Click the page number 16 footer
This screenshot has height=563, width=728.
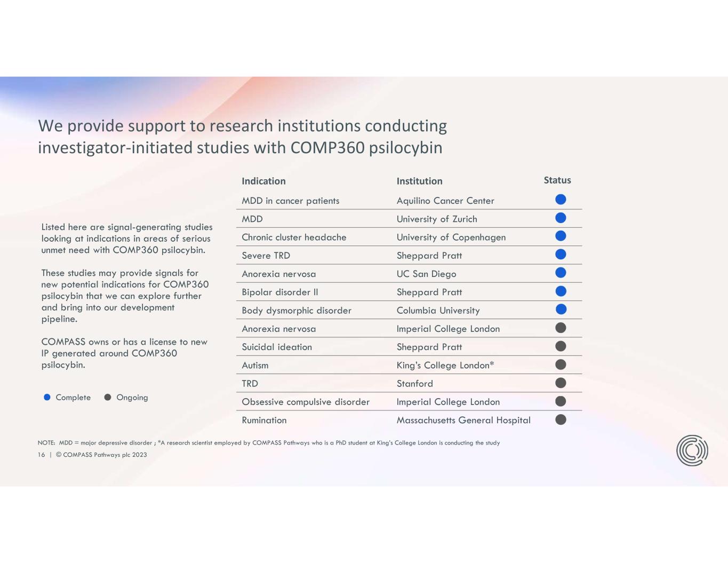click(41, 455)
